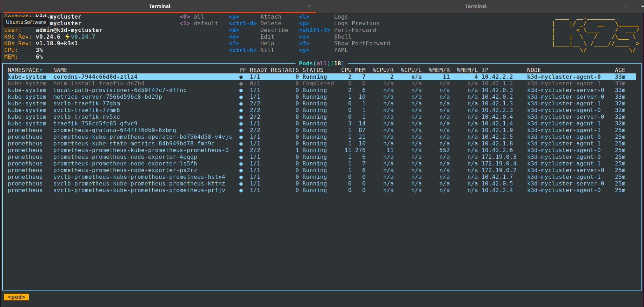Select the coredns-7944c66d8d-ztlz4 pod row
The image size is (644, 307).
(x=322, y=77)
